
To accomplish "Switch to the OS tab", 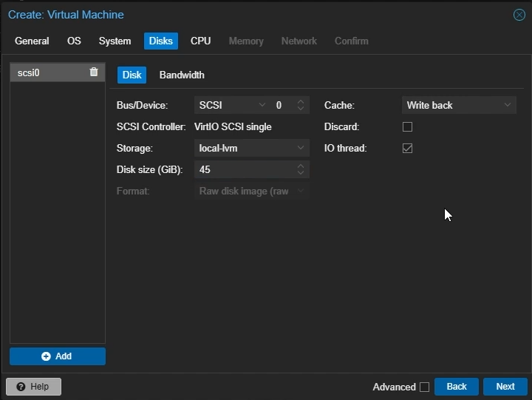I will (74, 41).
